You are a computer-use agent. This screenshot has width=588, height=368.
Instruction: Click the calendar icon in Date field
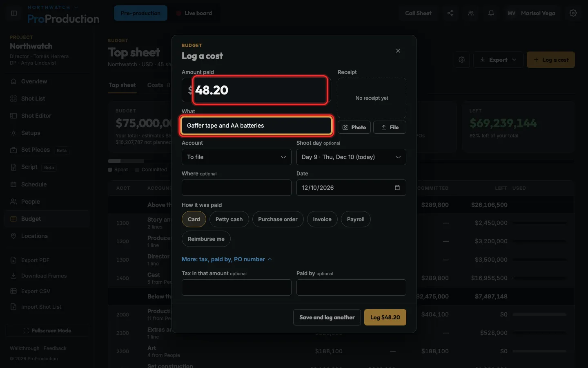tap(397, 188)
